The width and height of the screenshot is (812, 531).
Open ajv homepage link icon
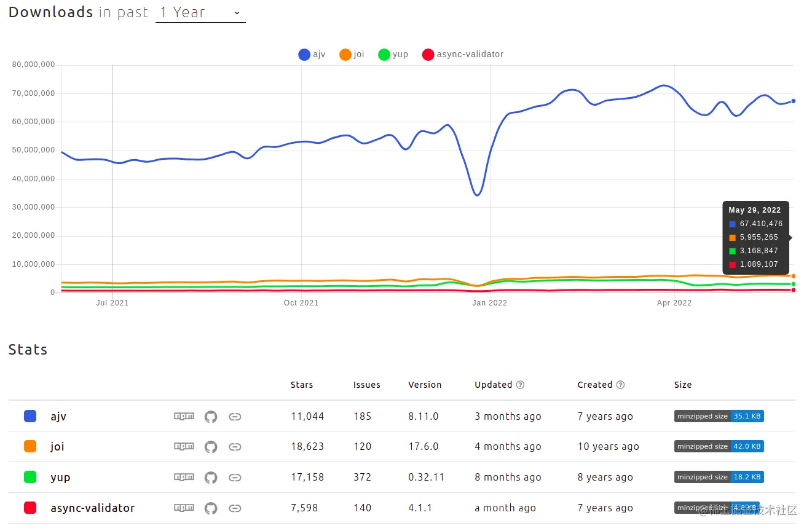pyautogui.click(x=235, y=417)
